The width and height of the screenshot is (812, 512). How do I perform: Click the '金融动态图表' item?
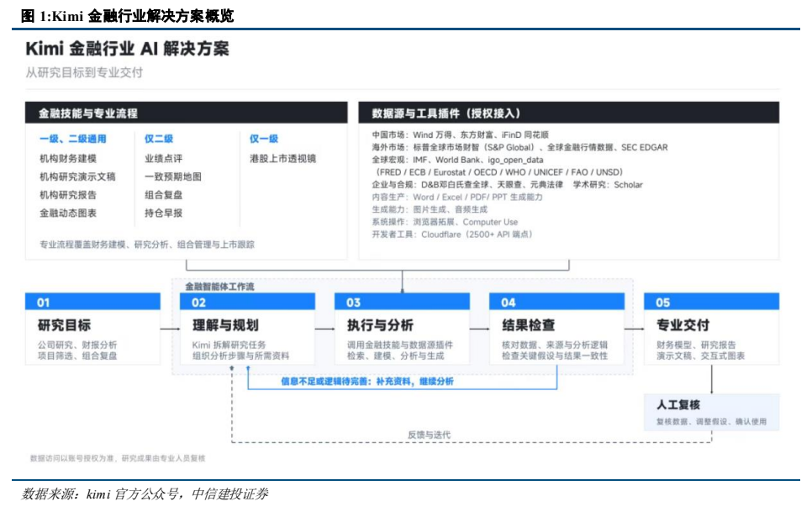[x=68, y=213]
